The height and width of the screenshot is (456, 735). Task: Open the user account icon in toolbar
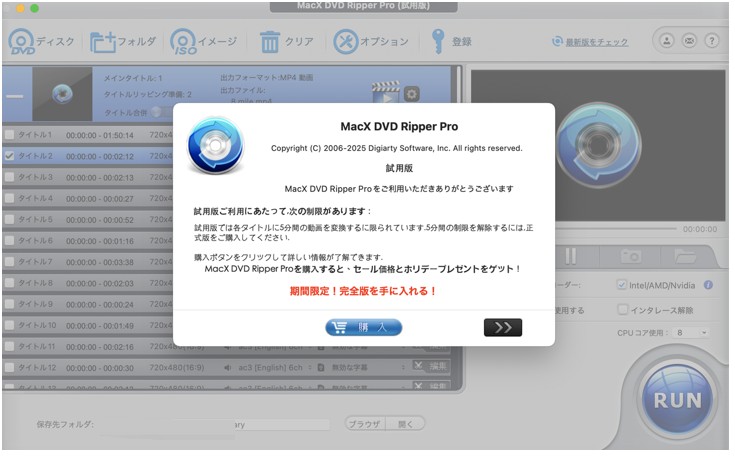coord(667,41)
